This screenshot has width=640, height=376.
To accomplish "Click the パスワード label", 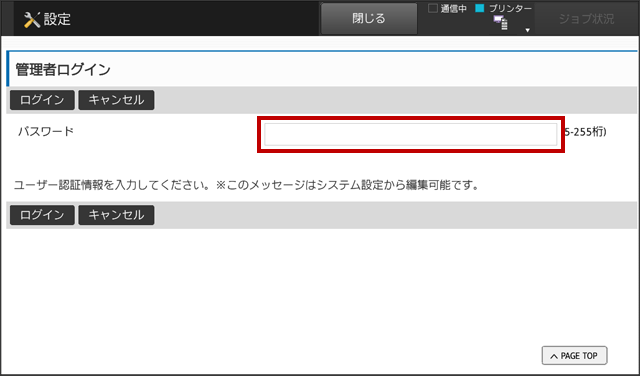I will click(46, 131).
